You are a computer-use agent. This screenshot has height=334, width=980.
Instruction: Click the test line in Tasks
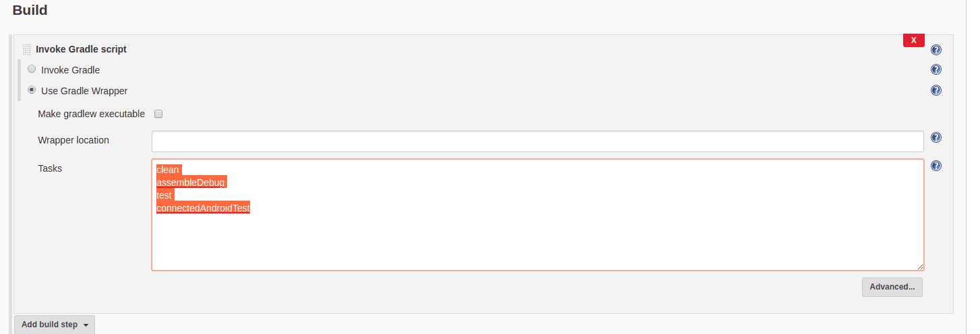[x=164, y=195]
